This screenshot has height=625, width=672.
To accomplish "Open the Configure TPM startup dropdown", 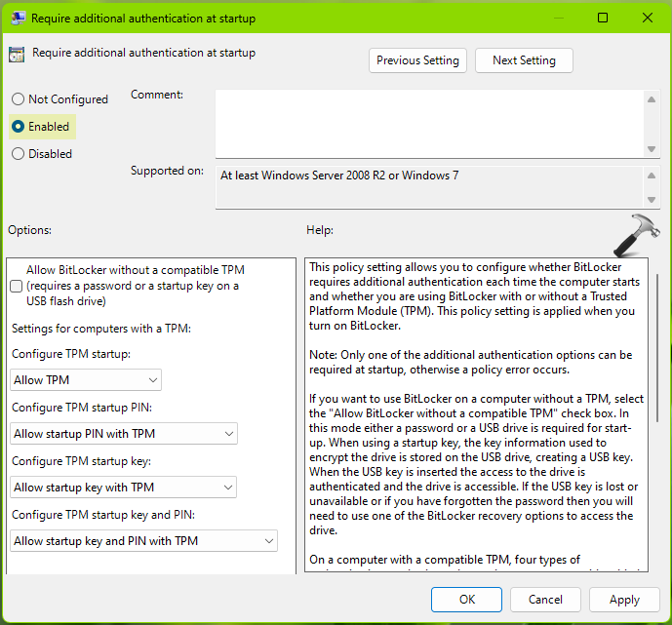I will [86, 380].
